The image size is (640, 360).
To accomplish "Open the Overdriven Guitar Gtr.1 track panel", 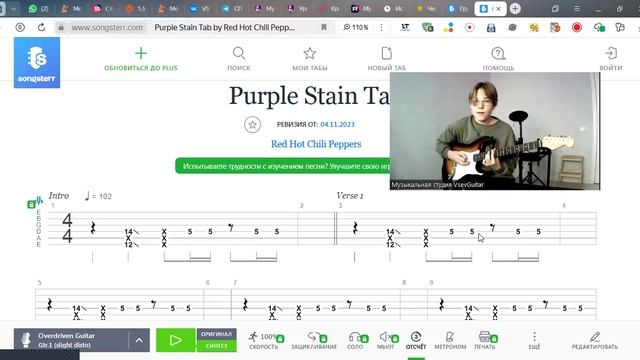I will click(71, 340).
